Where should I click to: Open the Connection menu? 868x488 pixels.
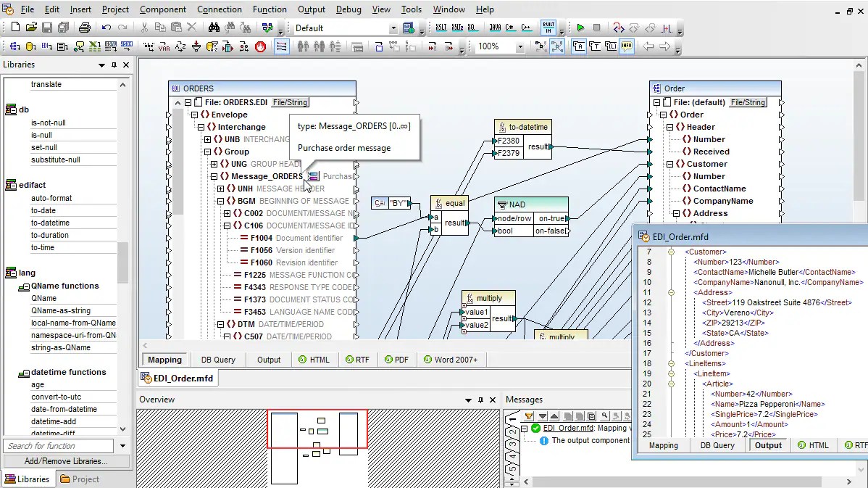click(x=220, y=9)
